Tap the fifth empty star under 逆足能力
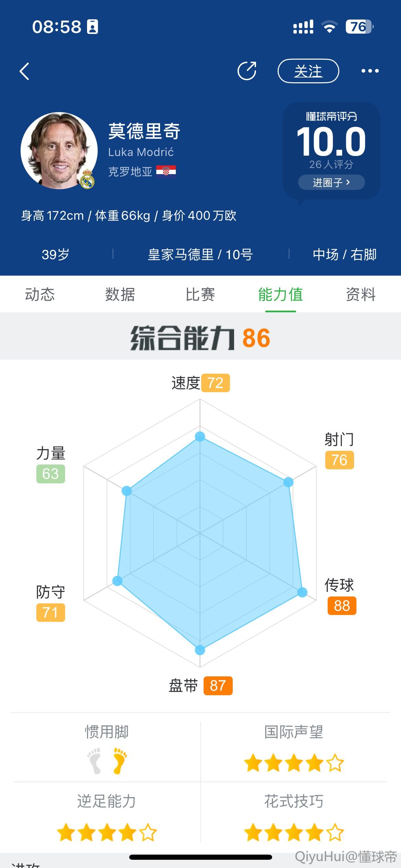 pos(148,832)
